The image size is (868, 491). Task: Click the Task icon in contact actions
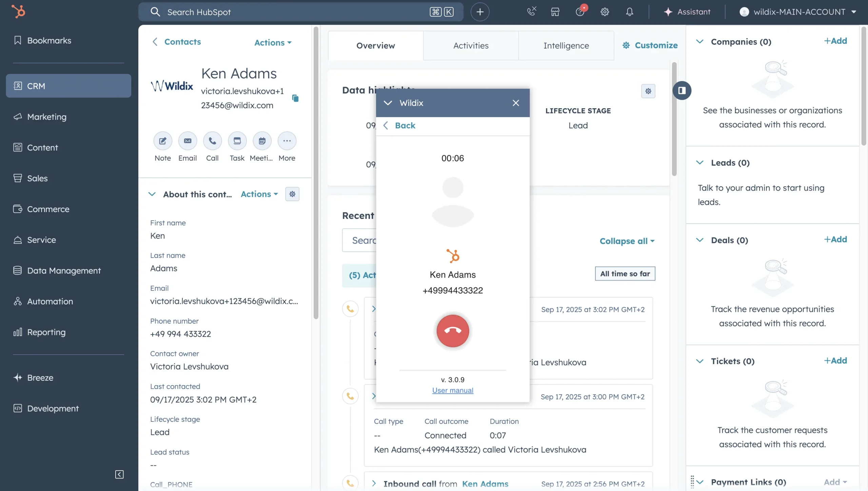[237, 141]
